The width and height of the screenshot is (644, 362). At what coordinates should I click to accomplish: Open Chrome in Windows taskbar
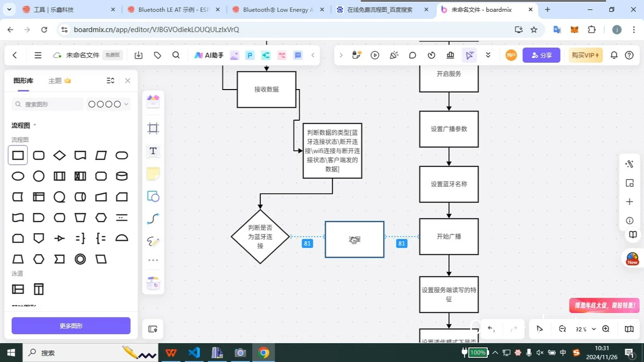point(264,352)
